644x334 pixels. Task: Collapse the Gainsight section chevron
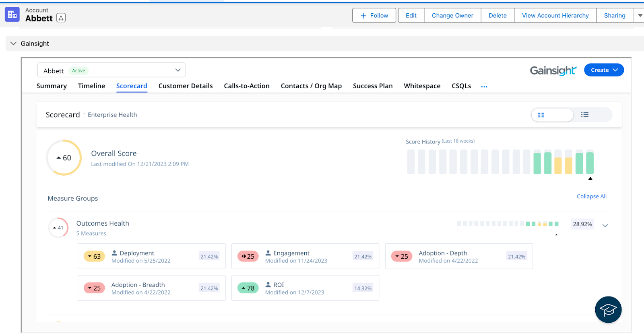tap(13, 44)
